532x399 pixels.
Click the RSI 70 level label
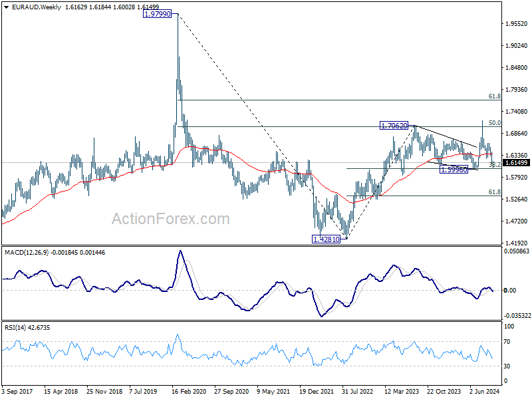click(x=507, y=342)
